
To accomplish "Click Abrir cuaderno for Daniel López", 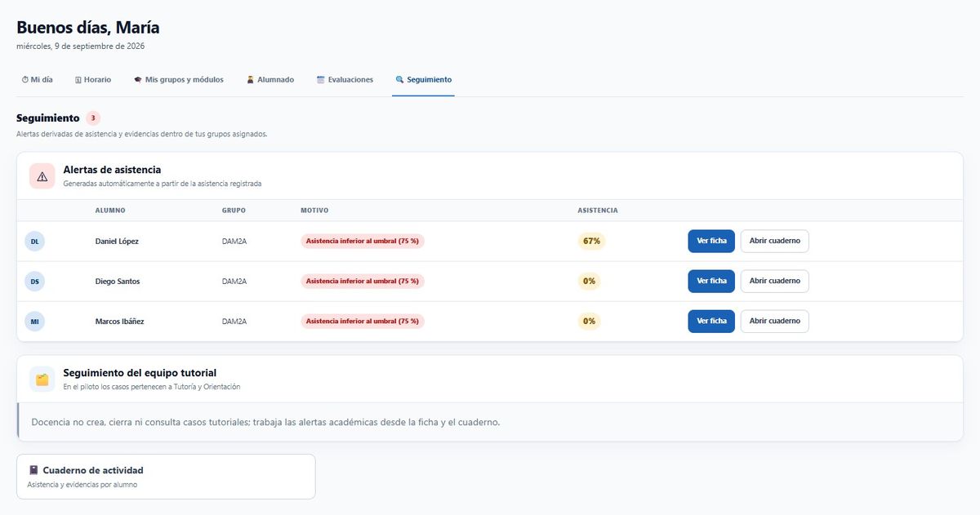I will click(x=775, y=242).
